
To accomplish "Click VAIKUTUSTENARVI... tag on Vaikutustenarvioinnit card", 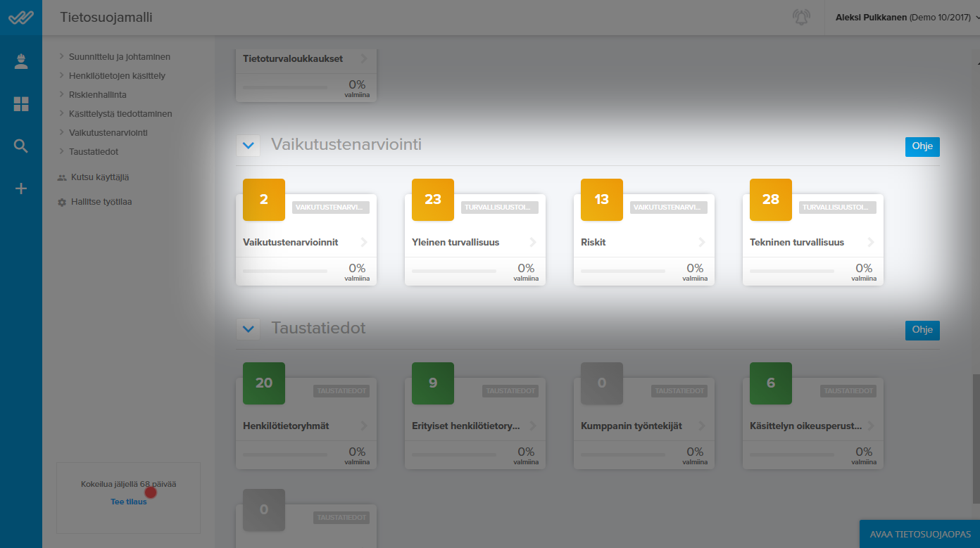I will pos(331,208).
